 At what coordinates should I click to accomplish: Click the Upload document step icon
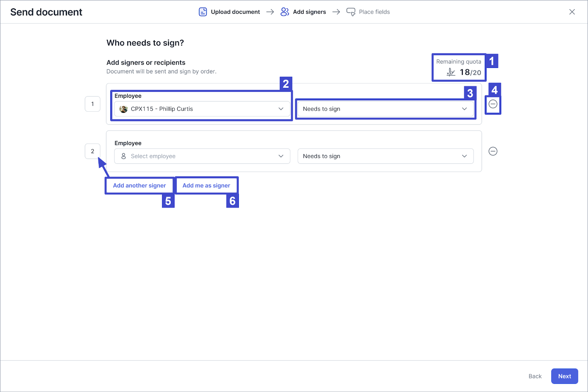[x=203, y=12]
